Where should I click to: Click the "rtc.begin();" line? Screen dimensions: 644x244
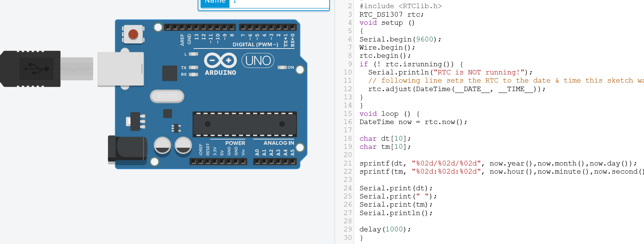point(385,56)
